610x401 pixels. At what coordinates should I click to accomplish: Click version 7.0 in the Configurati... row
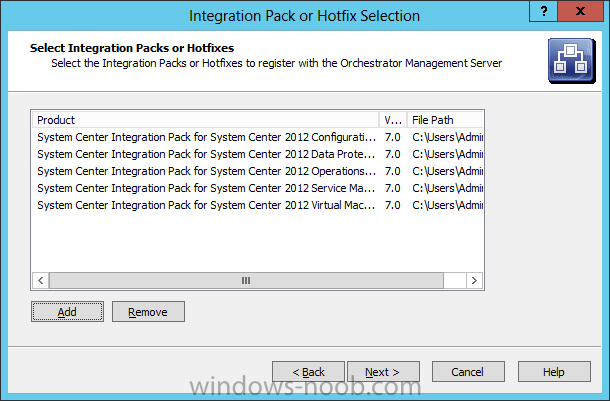pyautogui.click(x=393, y=137)
